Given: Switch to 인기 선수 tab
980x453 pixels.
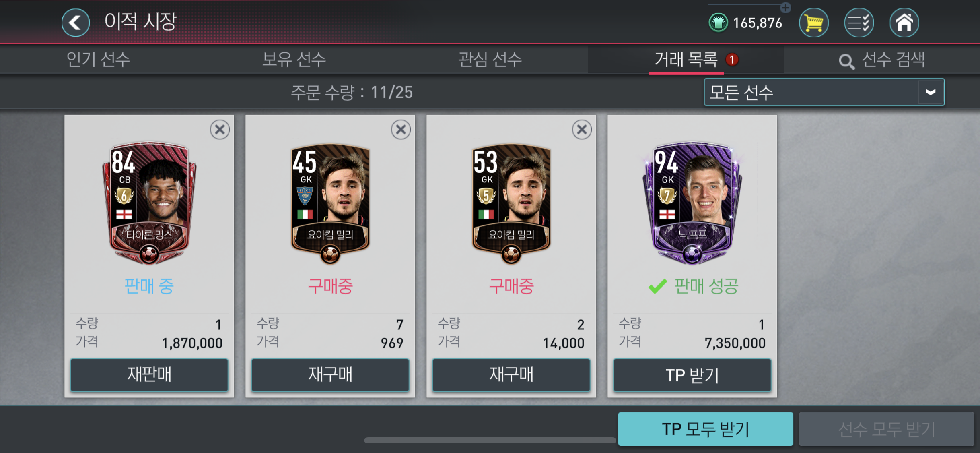Looking at the screenshot, I should click(x=98, y=60).
